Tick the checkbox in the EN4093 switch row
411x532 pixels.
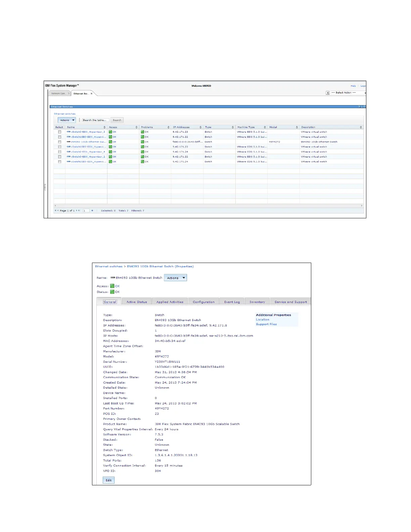59,142
